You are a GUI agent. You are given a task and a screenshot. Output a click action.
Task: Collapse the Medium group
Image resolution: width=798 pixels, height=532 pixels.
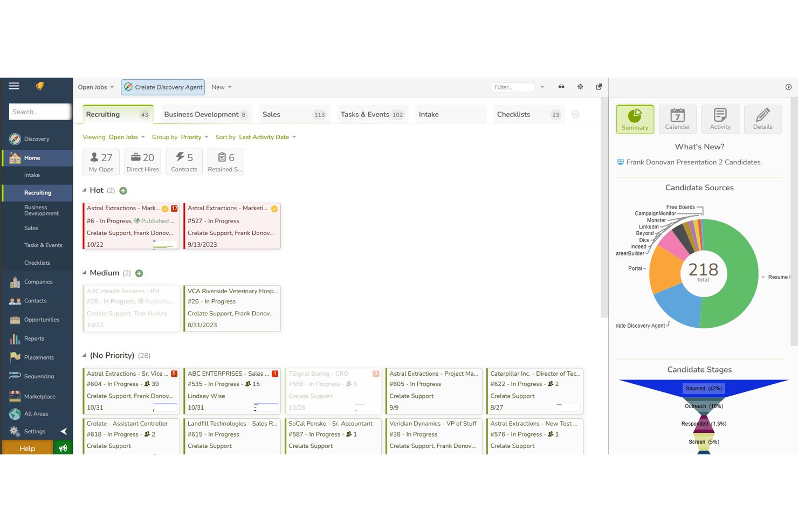tap(84, 273)
